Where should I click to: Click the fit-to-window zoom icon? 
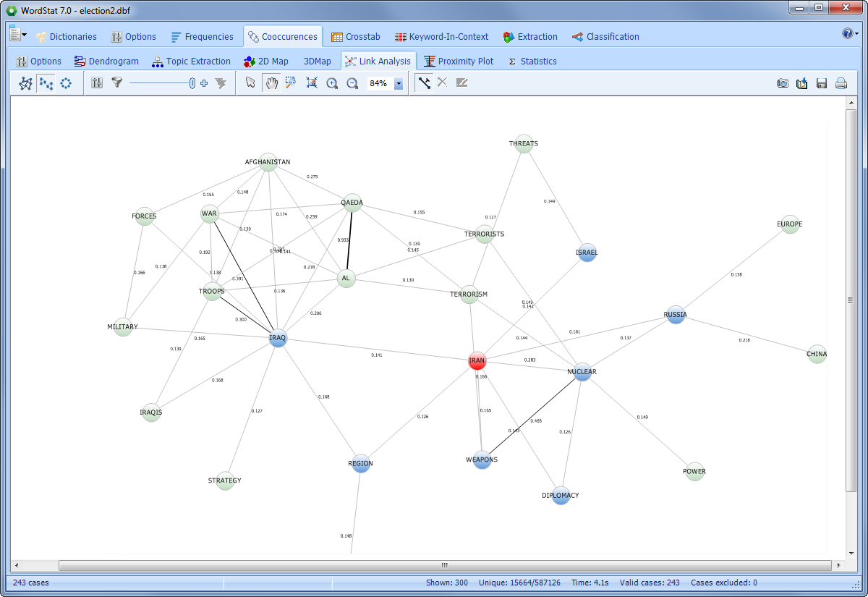312,83
